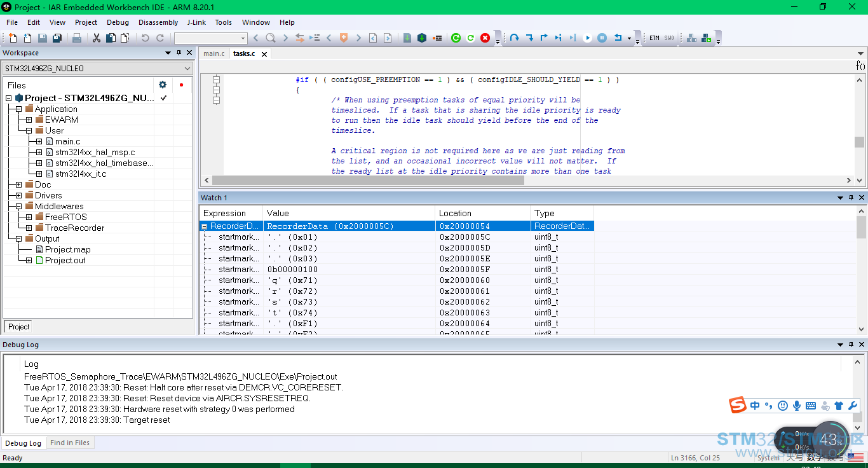Image resolution: width=868 pixels, height=468 pixels.
Task: Click the editor vertical scrollbar thumb
Action: [859, 142]
